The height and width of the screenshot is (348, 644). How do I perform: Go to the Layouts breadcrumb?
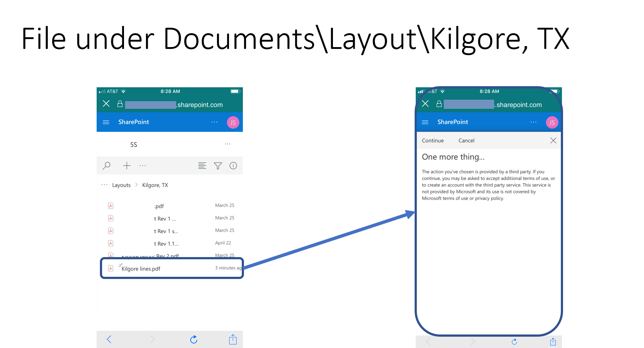pyautogui.click(x=121, y=185)
